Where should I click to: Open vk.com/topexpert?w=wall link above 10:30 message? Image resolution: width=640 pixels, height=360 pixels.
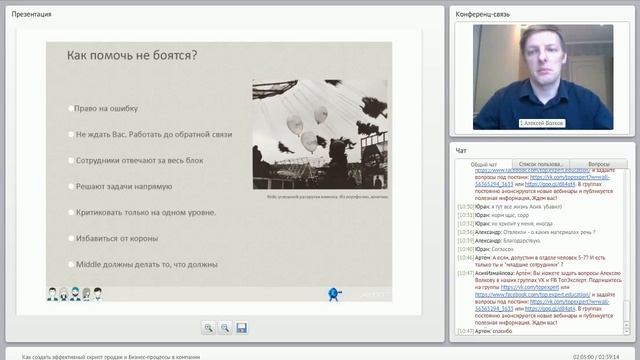569,177
